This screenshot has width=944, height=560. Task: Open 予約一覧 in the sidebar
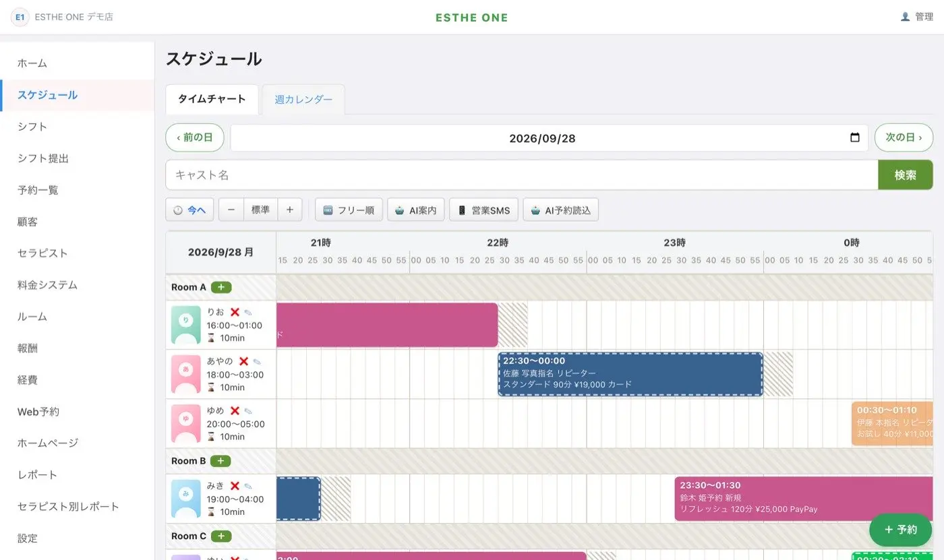(x=78, y=190)
